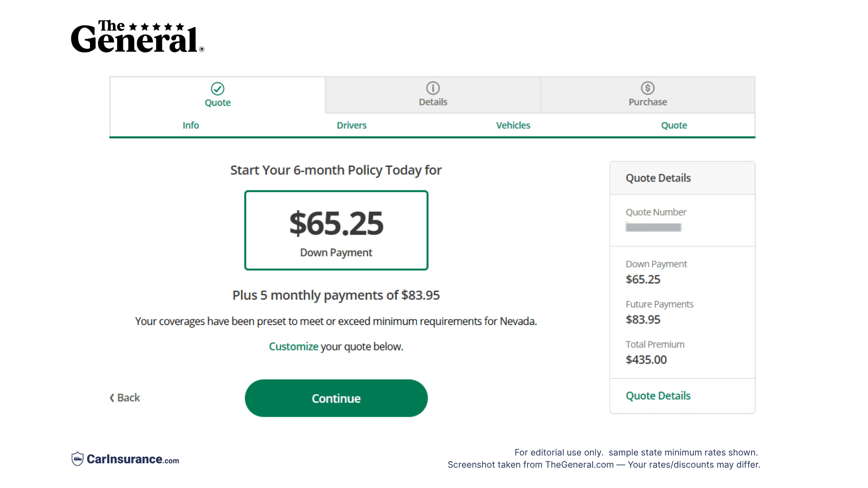The width and height of the screenshot is (868, 488).
Task: Switch to the Purchase step
Action: [647, 95]
